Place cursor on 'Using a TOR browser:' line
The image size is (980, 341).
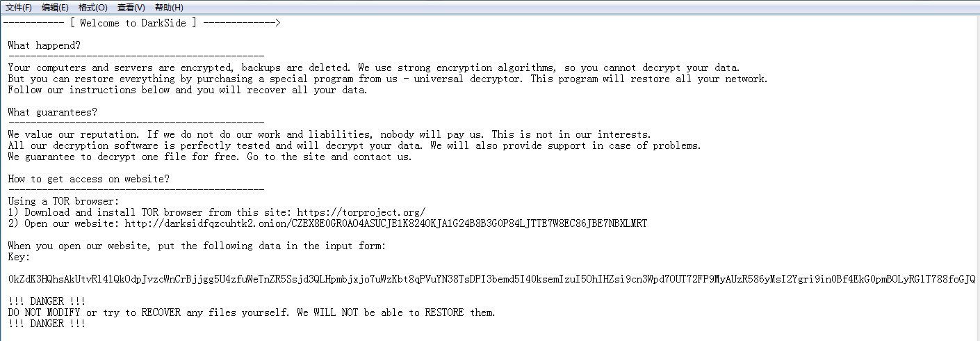63,201
